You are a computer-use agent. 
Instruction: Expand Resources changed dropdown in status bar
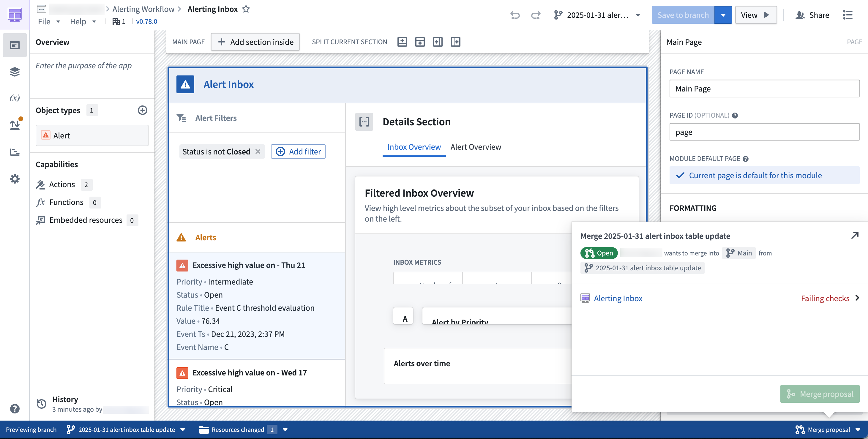[285, 429]
